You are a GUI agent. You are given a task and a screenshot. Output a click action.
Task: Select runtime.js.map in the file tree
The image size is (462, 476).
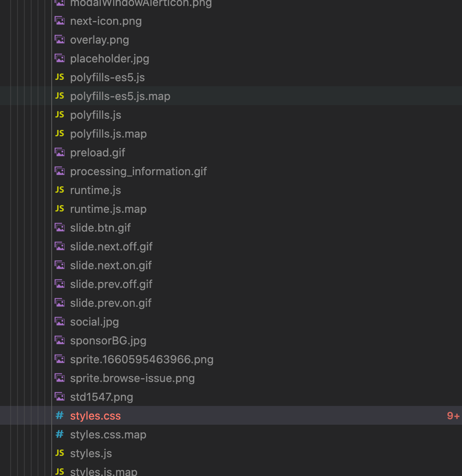coord(108,209)
